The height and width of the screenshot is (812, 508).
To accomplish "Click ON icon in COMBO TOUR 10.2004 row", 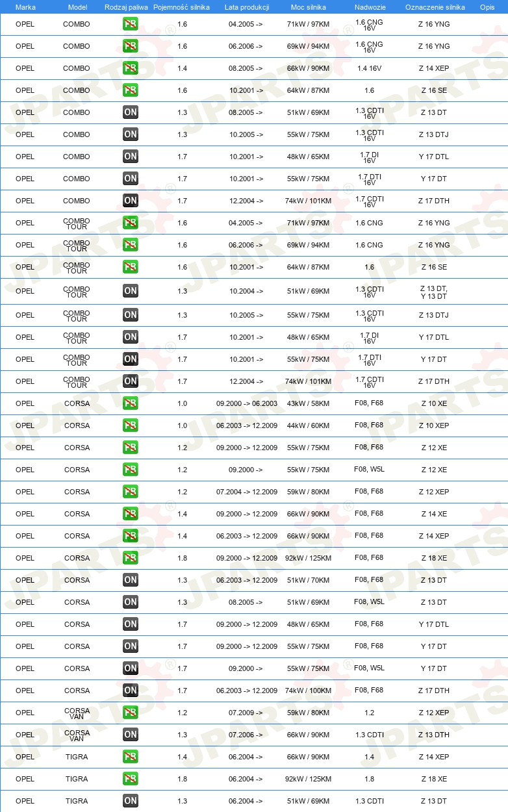I will point(130,291).
